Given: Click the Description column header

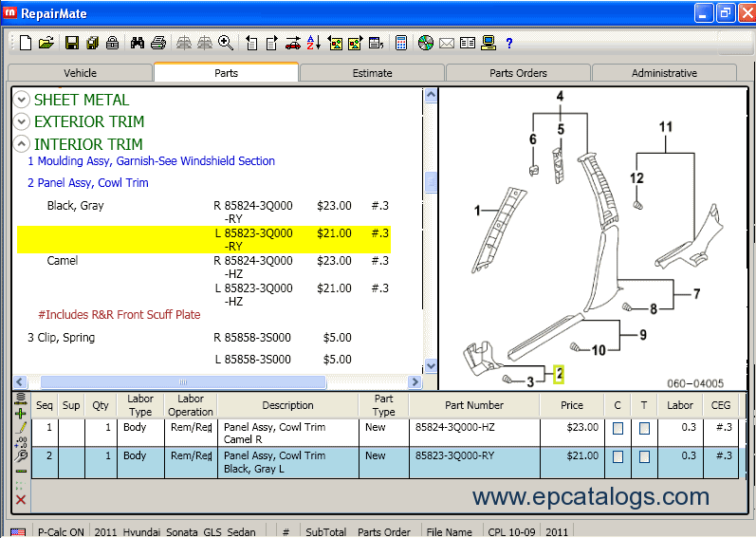Looking at the screenshot, I should [x=287, y=405].
